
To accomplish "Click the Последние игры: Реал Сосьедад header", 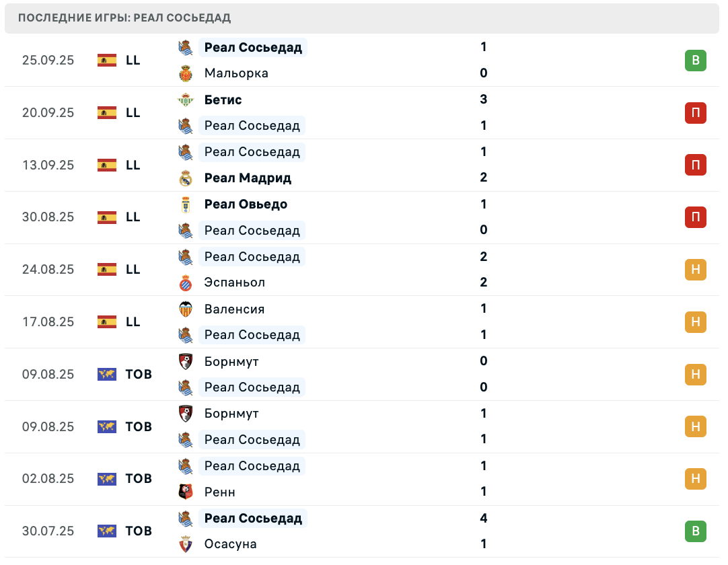I will tap(124, 17).
